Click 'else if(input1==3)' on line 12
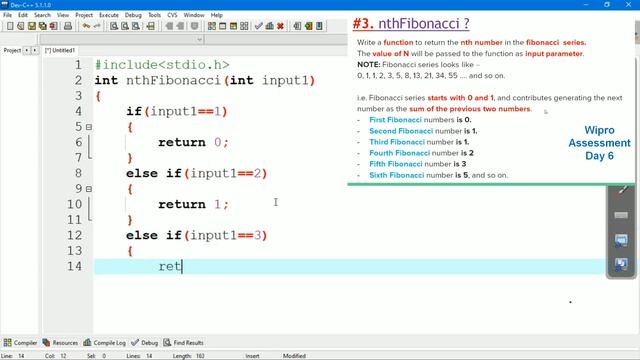The image size is (640, 360). [x=197, y=235]
